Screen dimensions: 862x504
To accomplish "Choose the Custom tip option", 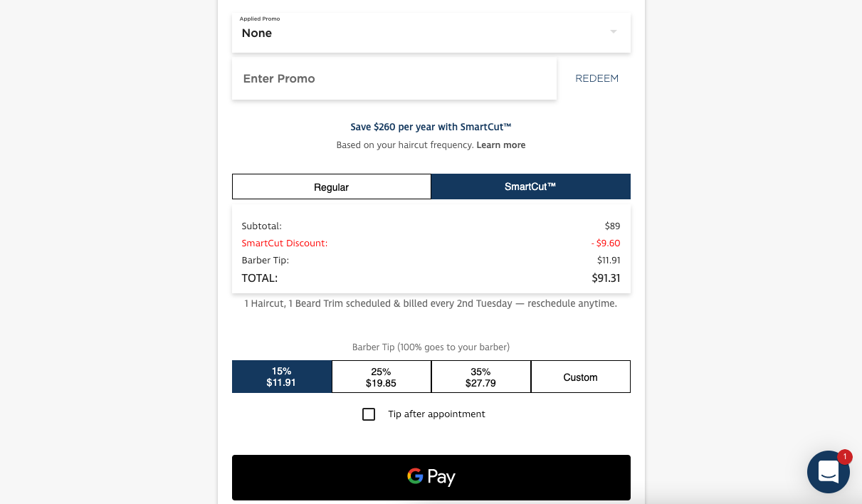I will tap(581, 377).
